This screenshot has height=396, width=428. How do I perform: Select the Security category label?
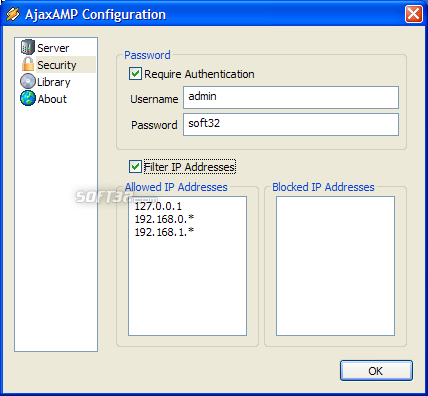click(57, 65)
